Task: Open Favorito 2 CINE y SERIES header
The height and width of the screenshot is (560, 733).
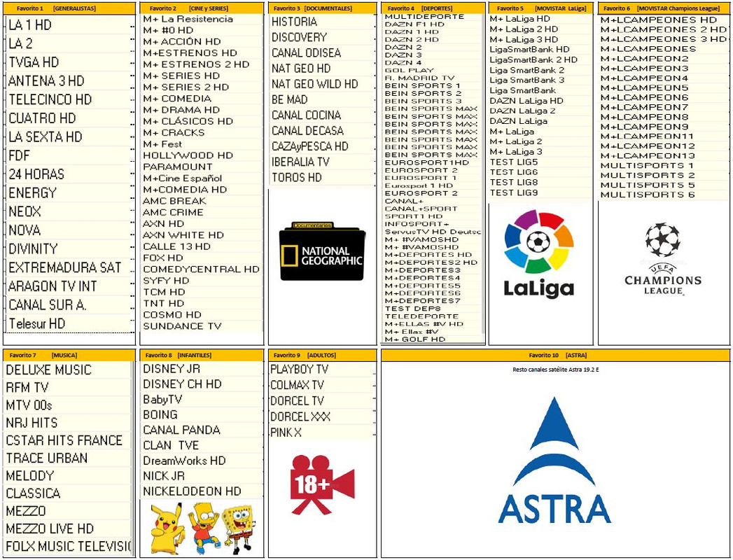Action: [202, 8]
